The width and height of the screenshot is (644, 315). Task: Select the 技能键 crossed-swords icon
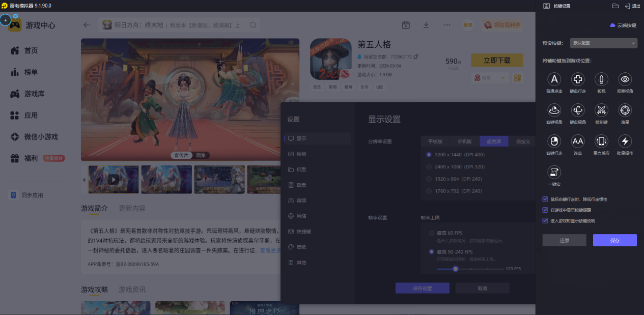pyautogui.click(x=601, y=110)
